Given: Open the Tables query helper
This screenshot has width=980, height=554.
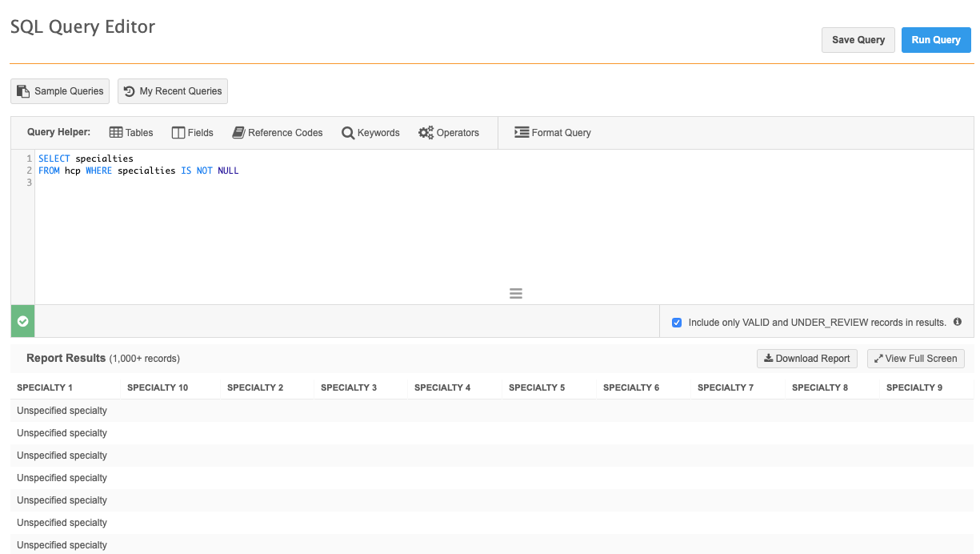Looking at the screenshot, I should point(131,133).
